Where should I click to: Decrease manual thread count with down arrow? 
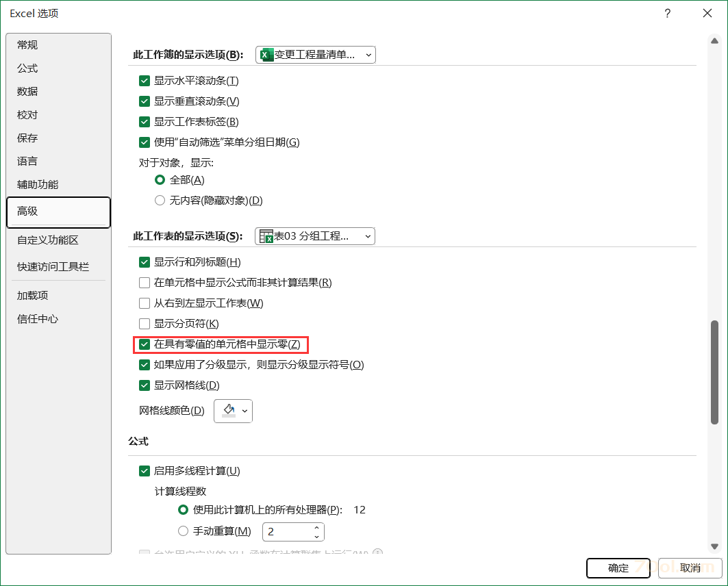pyautogui.click(x=316, y=536)
